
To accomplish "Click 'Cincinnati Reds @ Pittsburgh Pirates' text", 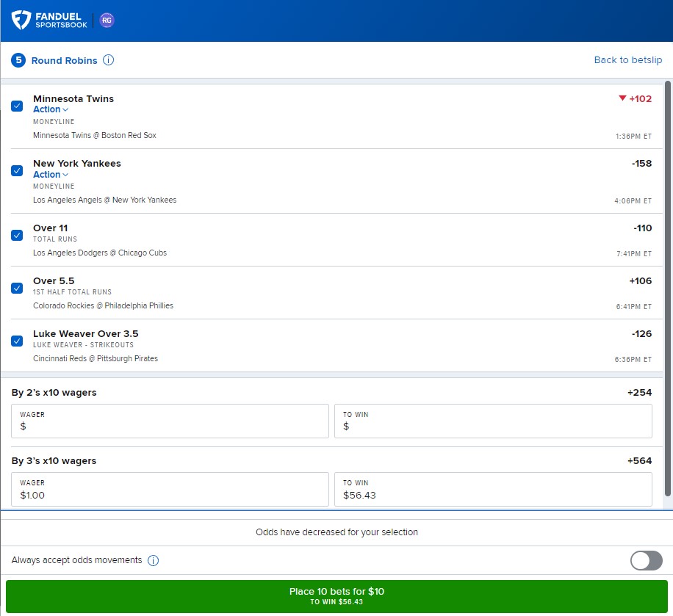I will (96, 358).
